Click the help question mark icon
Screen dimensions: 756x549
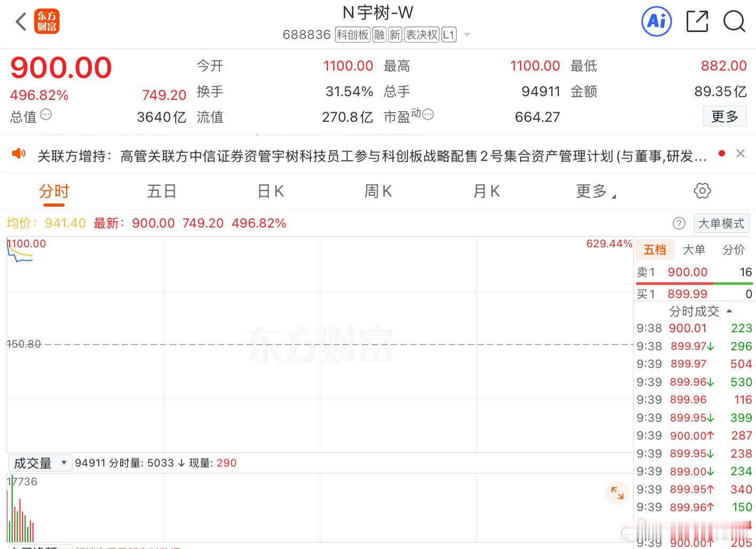[679, 223]
